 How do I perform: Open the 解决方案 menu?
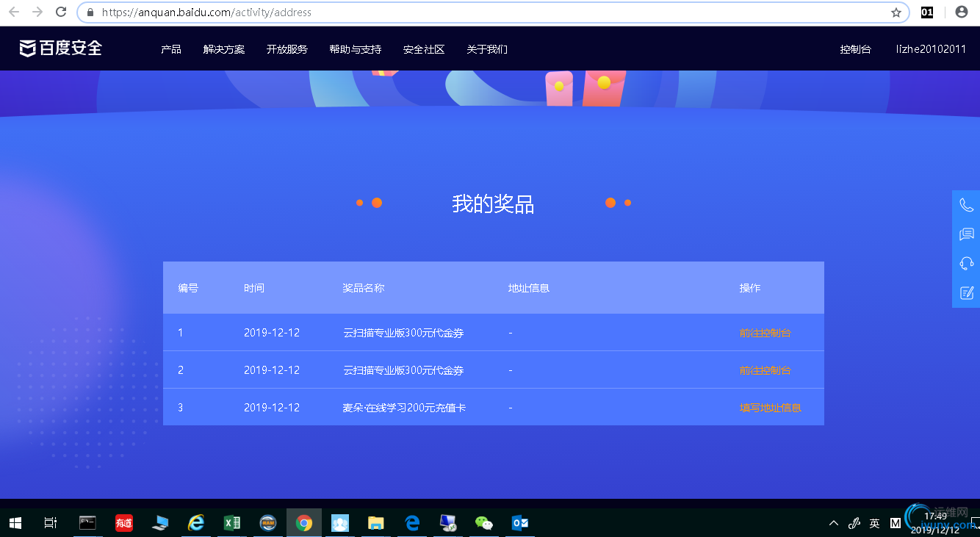pyautogui.click(x=224, y=49)
